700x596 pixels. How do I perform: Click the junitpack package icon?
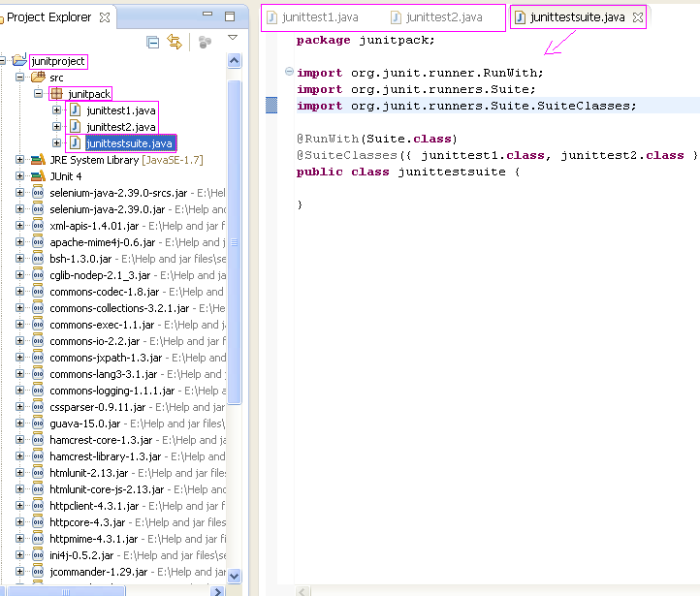pyautogui.click(x=56, y=94)
